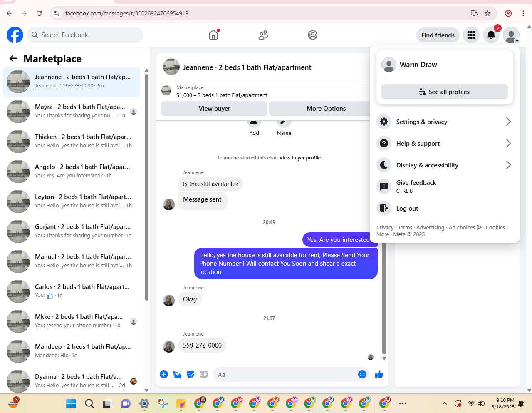
Task: Open the Mkke conversation
Action: point(72,321)
